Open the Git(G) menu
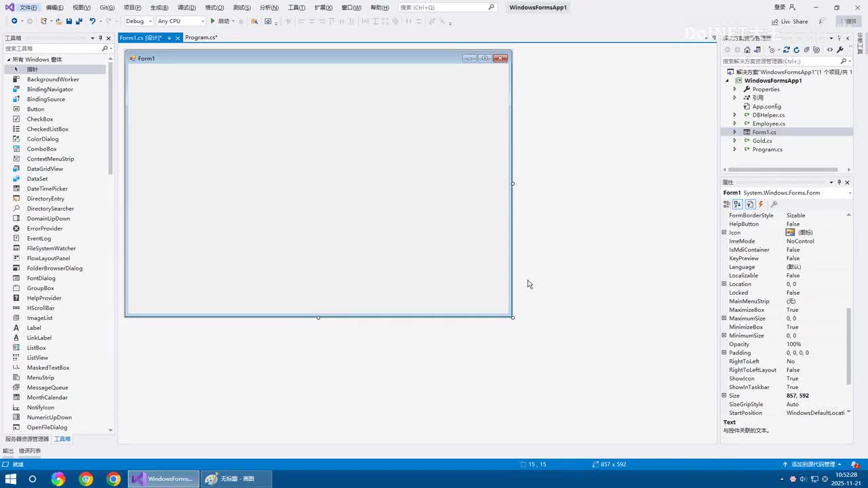 click(x=107, y=7)
